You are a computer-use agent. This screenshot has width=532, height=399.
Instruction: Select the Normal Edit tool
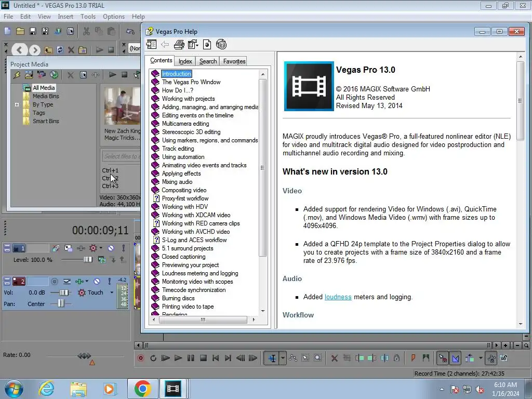pyautogui.click(x=272, y=358)
